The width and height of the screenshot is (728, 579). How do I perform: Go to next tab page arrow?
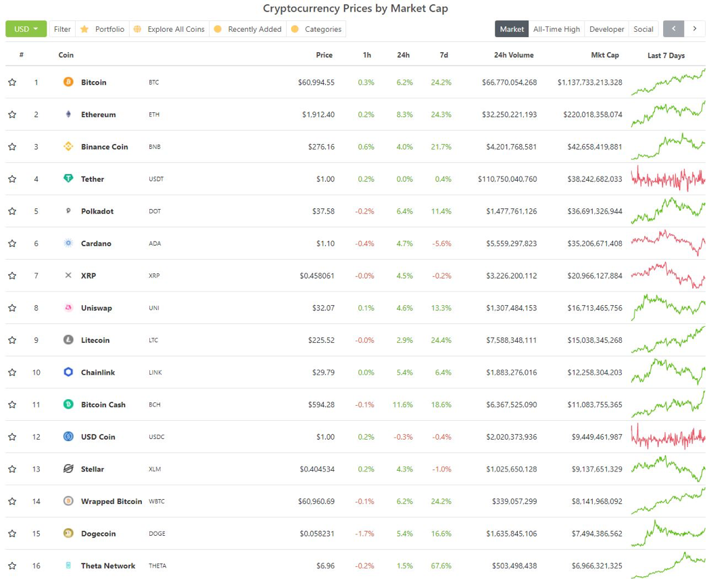(695, 29)
